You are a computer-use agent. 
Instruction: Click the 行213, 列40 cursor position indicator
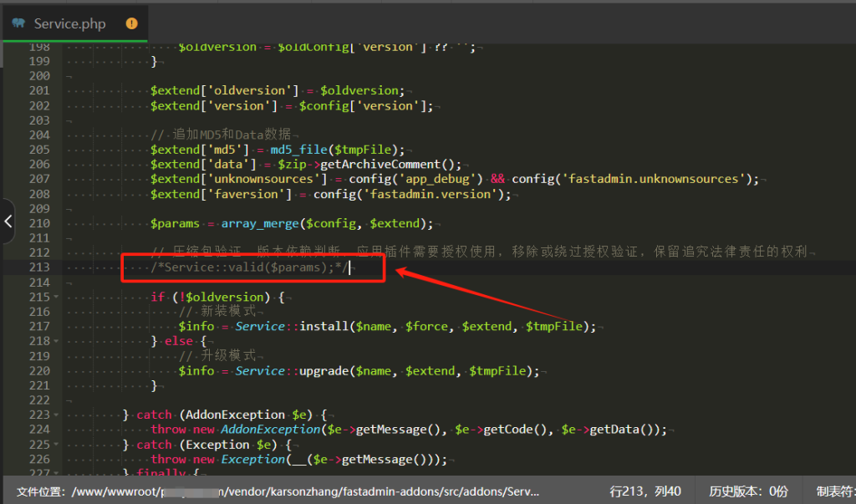[x=645, y=491]
